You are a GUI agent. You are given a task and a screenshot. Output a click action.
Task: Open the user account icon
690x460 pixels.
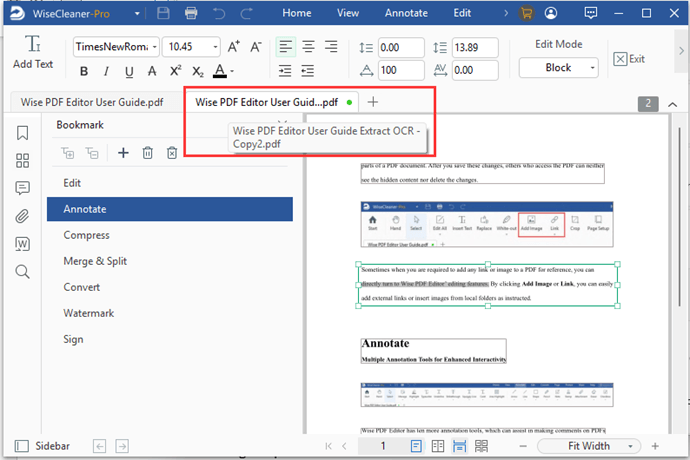[551, 13]
